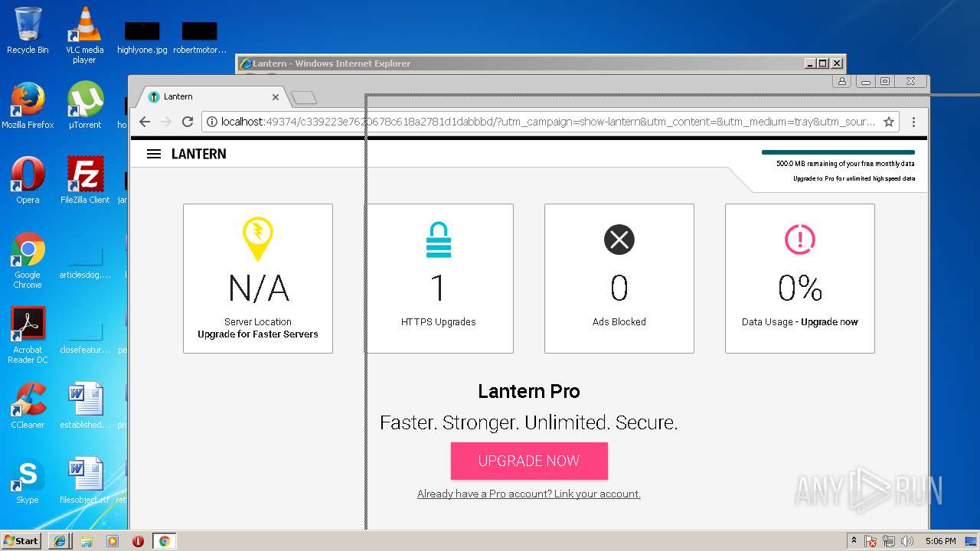Click UPGRADE NOW button
Viewport: 980px width, 551px height.
coord(529,461)
